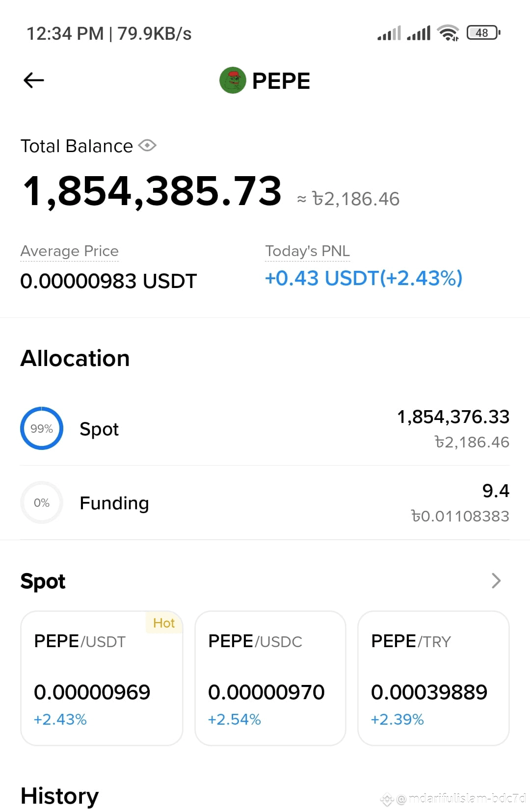Screen dimensions: 530x812
Task: Open the Funding allocation row
Action: tap(265, 503)
